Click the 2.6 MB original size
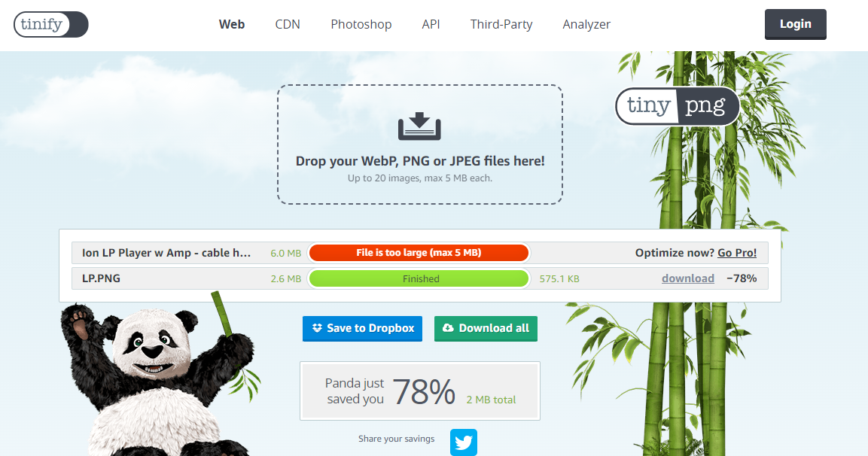868x456 pixels. pyautogui.click(x=285, y=279)
